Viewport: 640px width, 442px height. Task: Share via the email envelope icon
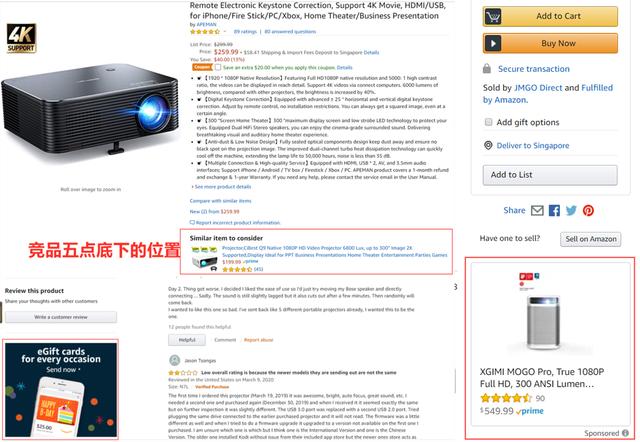(x=537, y=211)
